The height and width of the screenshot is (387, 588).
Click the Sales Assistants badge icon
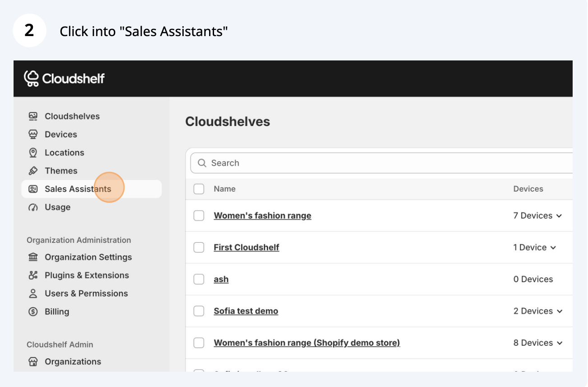pyautogui.click(x=33, y=189)
